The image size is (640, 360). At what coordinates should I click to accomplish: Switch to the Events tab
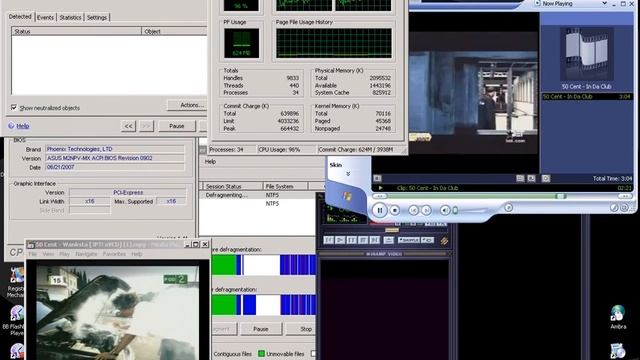[45, 18]
